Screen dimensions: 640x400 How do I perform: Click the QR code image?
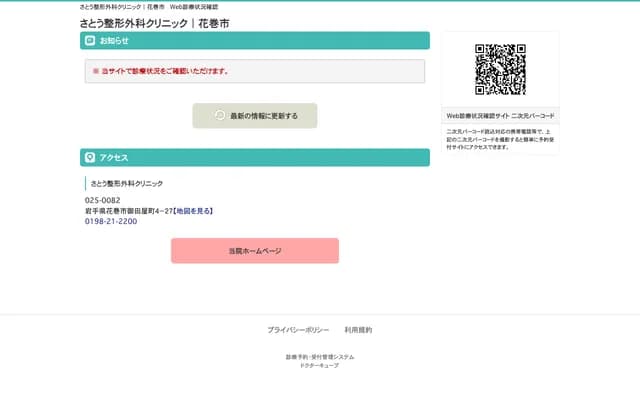[x=500, y=69]
